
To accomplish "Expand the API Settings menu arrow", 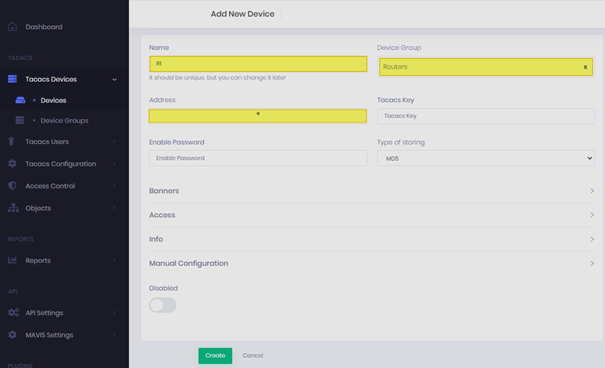I will pyautogui.click(x=114, y=312).
